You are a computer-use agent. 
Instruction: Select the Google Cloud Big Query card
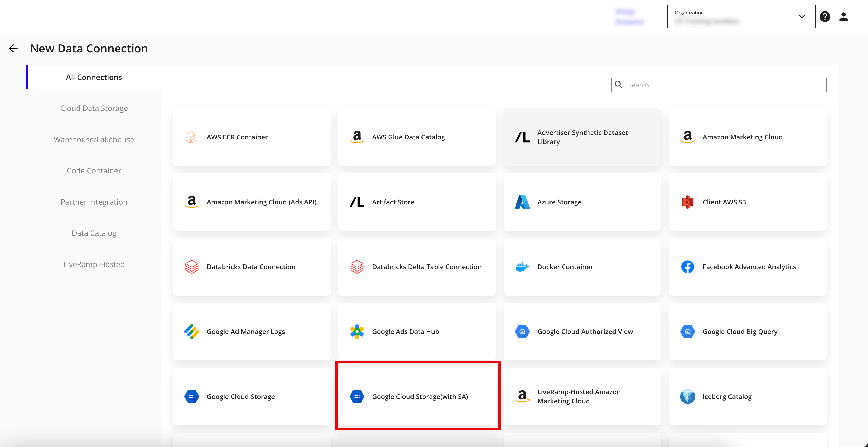[x=747, y=332]
